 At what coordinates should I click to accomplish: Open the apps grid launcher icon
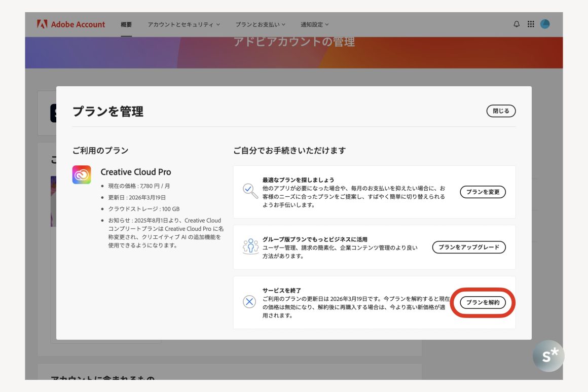[x=531, y=24]
